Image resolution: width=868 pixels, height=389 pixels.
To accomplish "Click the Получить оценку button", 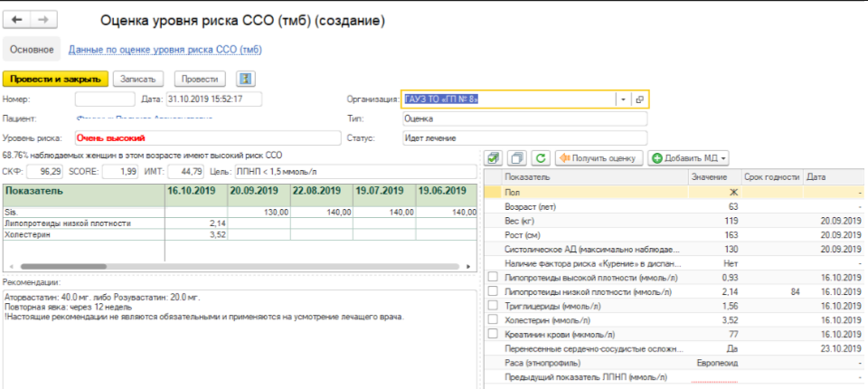I will pos(599,157).
